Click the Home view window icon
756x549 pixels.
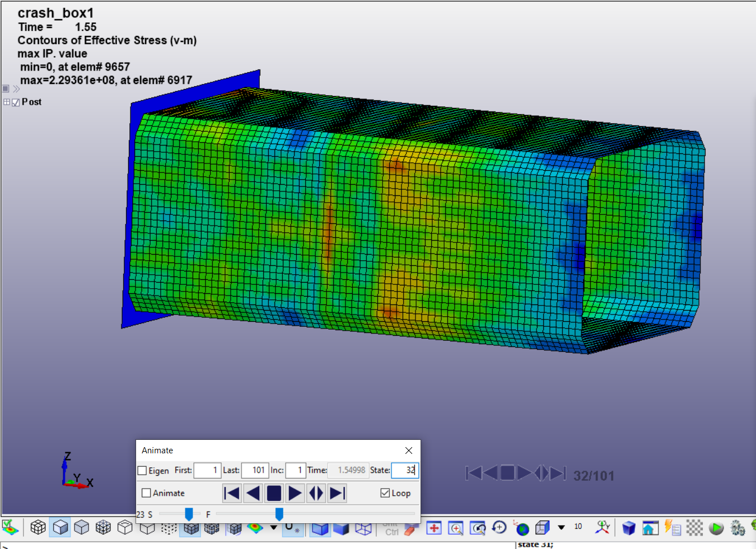(x=649, y=527)
